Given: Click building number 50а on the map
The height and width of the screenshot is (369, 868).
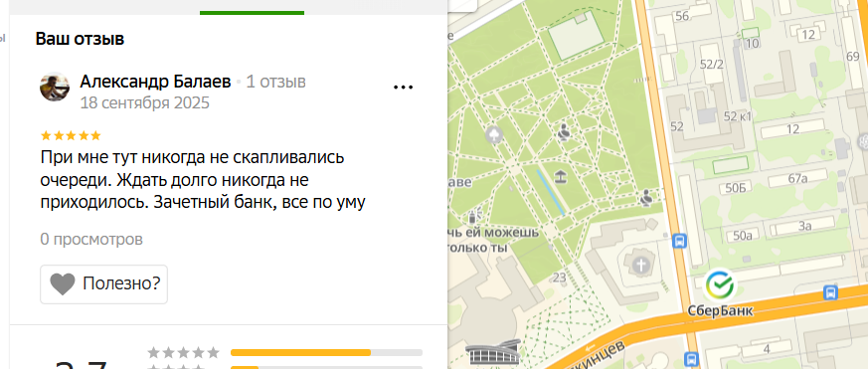Looking at the screenshot, I should [x=743, y=236].
